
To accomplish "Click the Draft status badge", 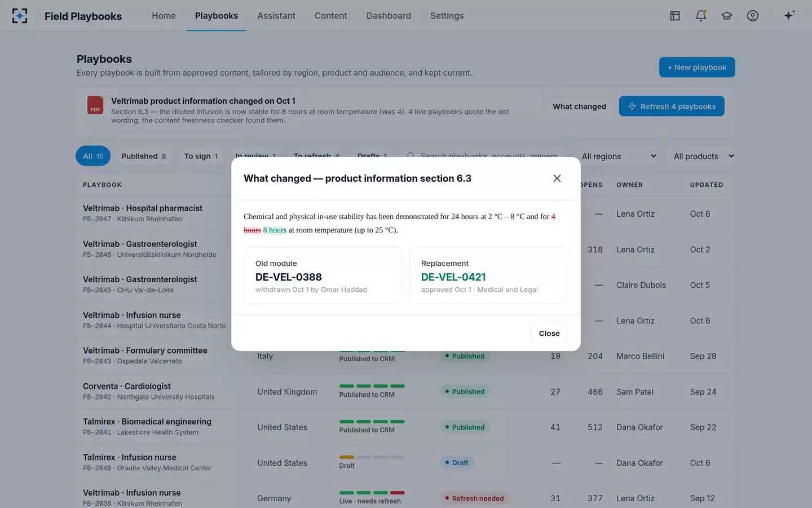I will [x=457, y=463].
